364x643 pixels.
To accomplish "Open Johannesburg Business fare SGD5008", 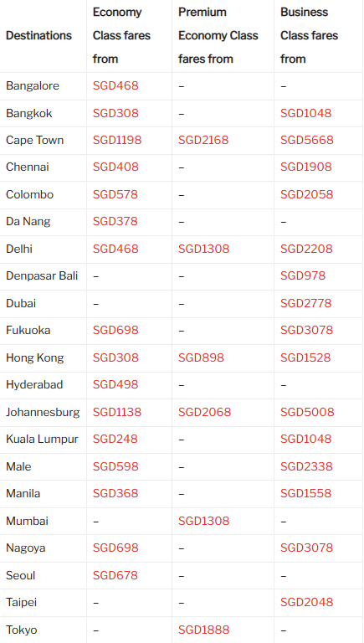I will pos(307,412).
